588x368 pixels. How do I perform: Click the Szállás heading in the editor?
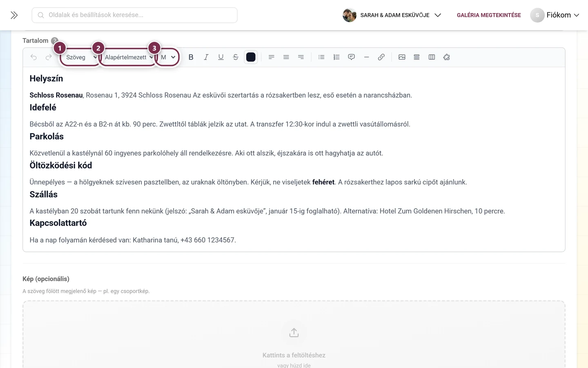click(44, 195)
